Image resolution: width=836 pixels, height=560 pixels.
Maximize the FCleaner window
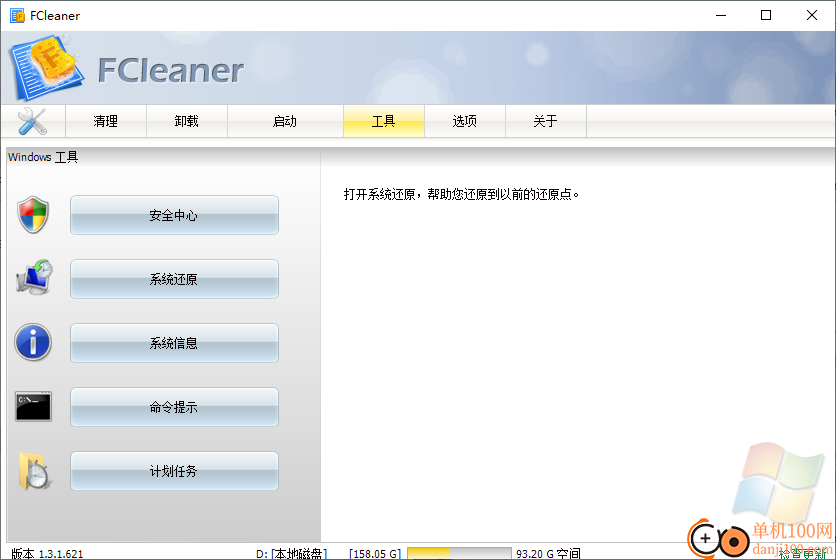tap(766, 15)
